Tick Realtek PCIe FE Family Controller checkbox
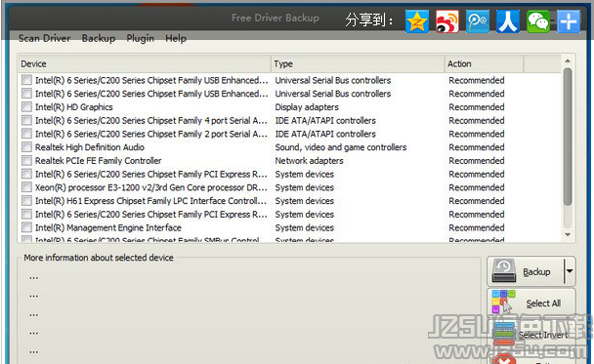This screenshot has height=364, width=594. pos(27,160)
